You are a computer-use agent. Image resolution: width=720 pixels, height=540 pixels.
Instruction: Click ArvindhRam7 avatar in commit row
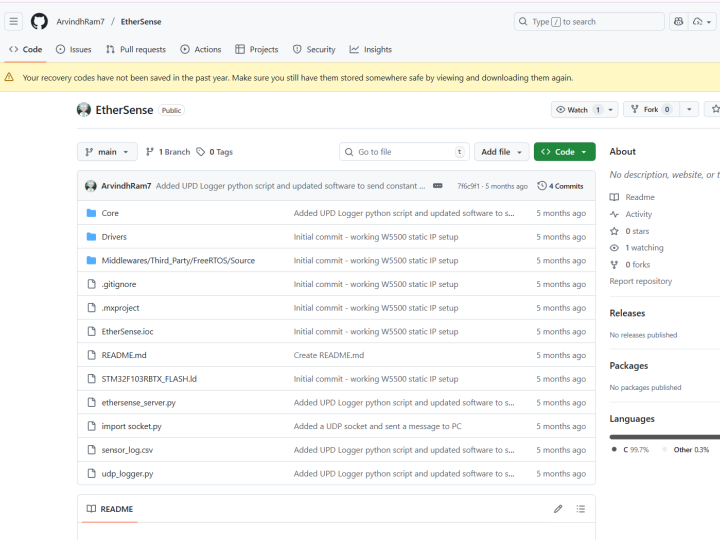coord(91,186)
